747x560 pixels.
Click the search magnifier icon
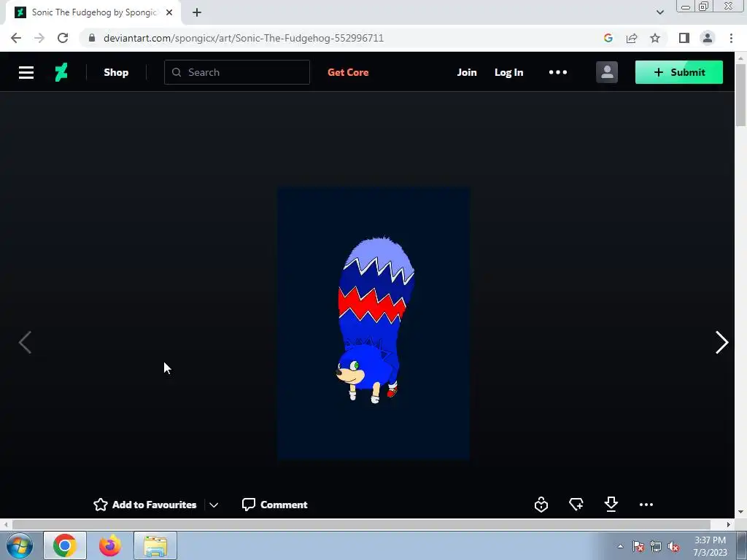point(177,72)
